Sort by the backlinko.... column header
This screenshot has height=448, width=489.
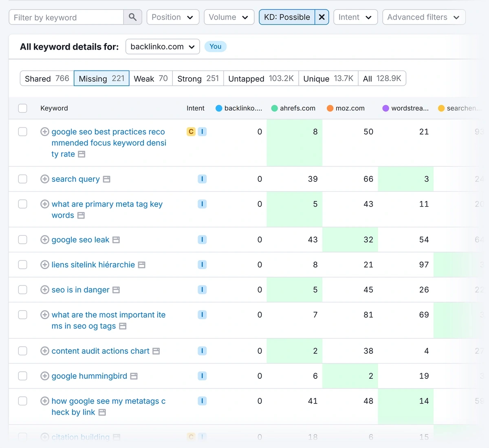(x=238, y=108)
